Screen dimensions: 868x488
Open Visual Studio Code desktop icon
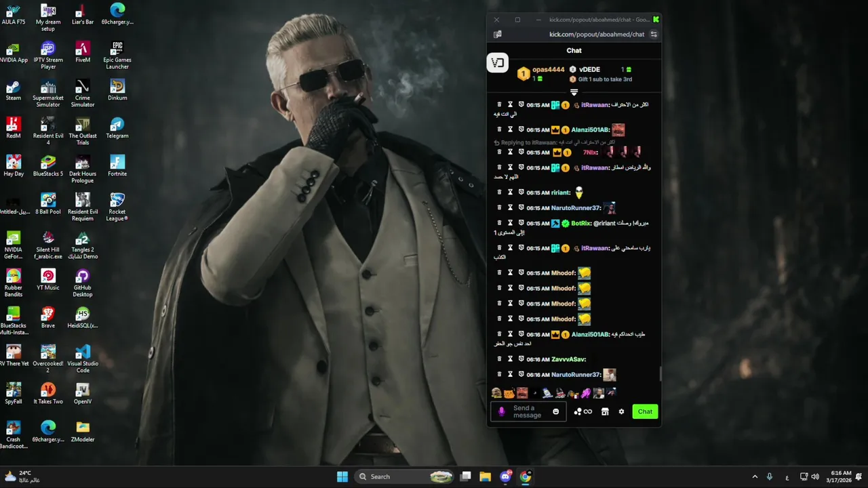click(x=83, y=359)
